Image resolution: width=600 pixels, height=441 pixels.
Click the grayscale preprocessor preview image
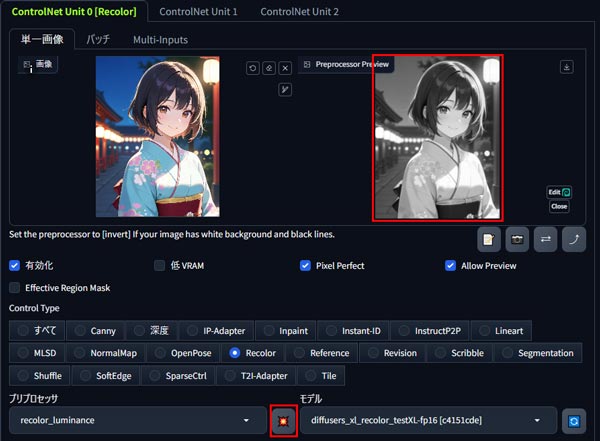click(x=437, y=137)
